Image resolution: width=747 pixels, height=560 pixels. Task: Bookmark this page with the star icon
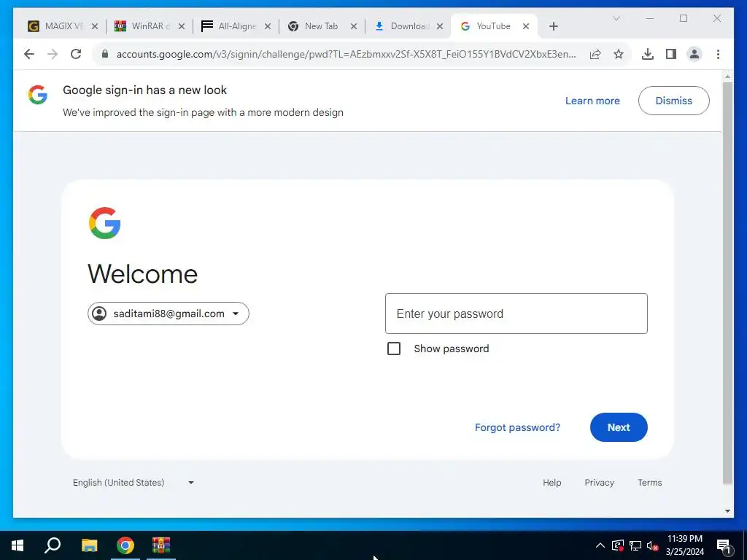tap(619, 54)
